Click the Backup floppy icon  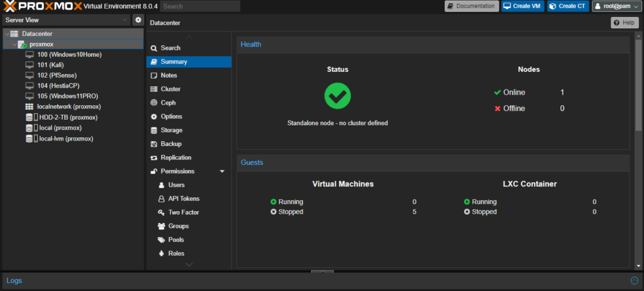(x=154, y=144)
